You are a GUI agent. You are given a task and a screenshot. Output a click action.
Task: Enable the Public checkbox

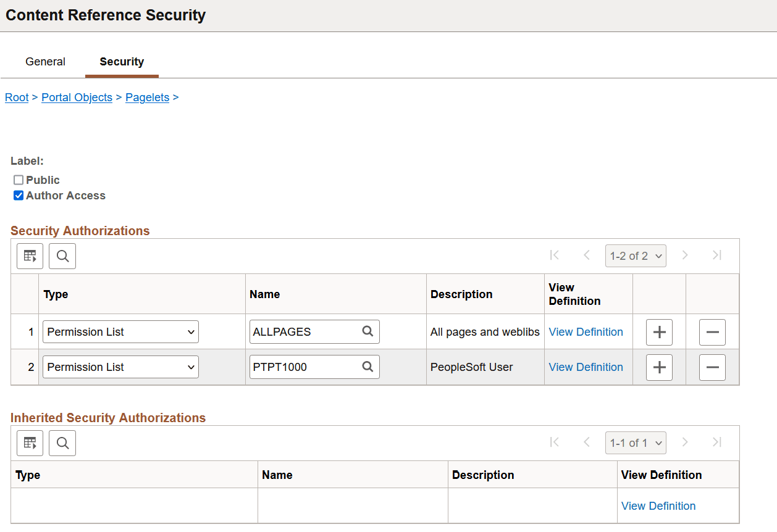point(18,180)
